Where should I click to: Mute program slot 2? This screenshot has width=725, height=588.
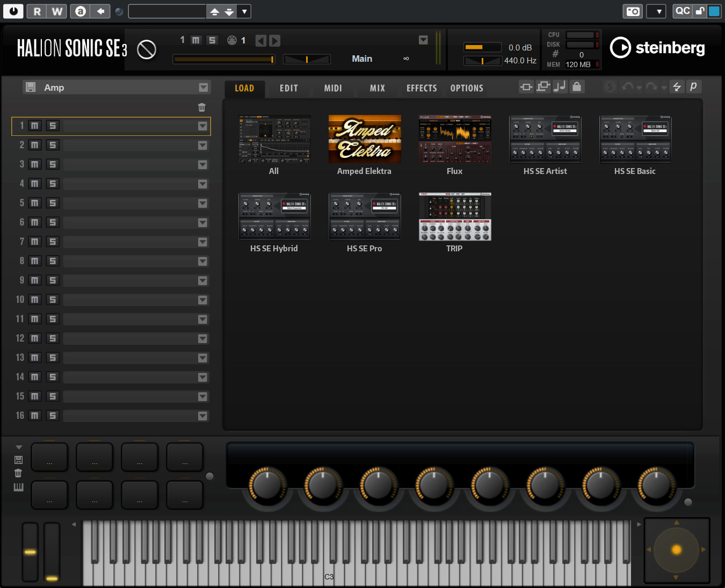tap(35, 145)
